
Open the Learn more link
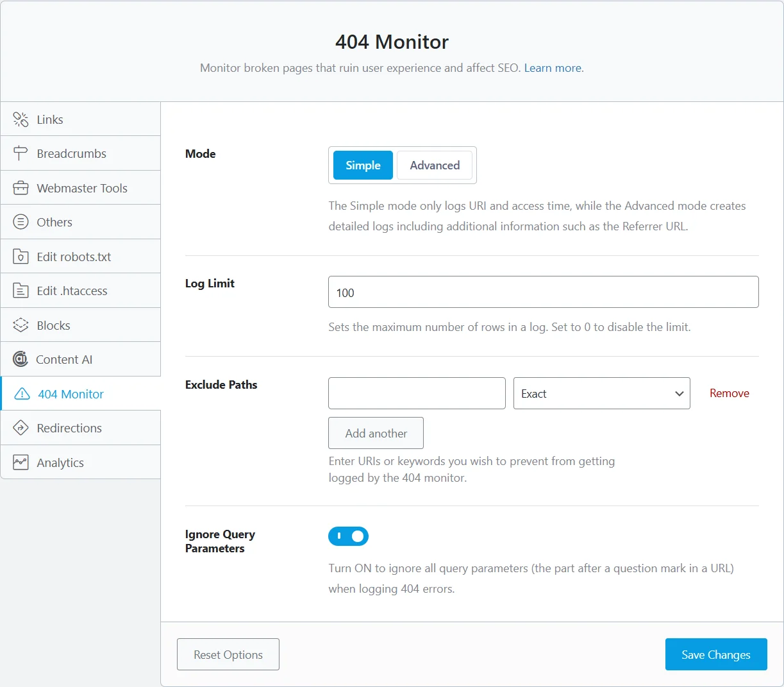tap(554, 68)
